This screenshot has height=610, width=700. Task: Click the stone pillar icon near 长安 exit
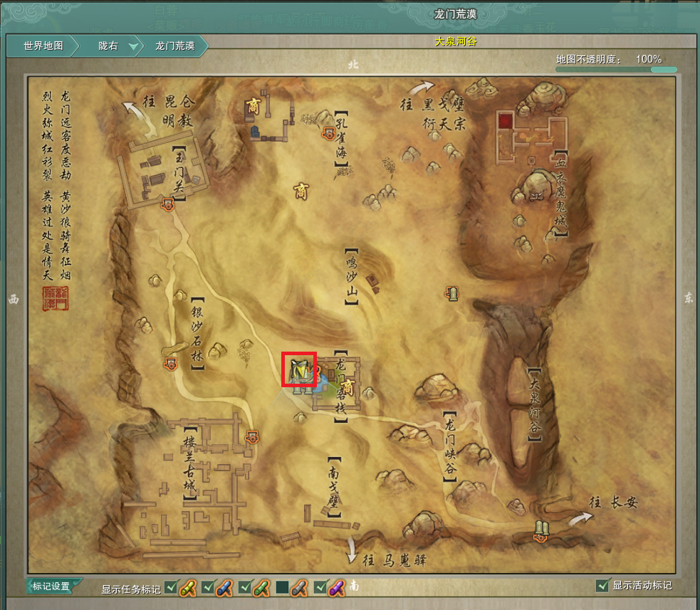[x=541, y=529]
